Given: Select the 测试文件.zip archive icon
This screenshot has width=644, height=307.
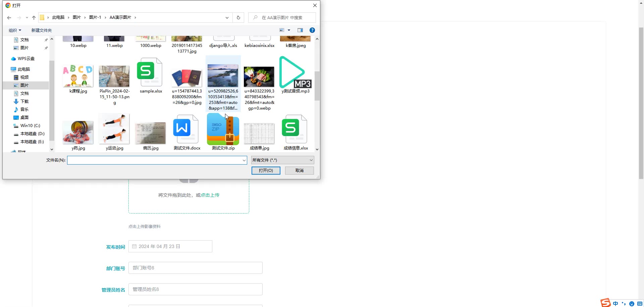Looking at the screenshot, I should click(223, 129).
